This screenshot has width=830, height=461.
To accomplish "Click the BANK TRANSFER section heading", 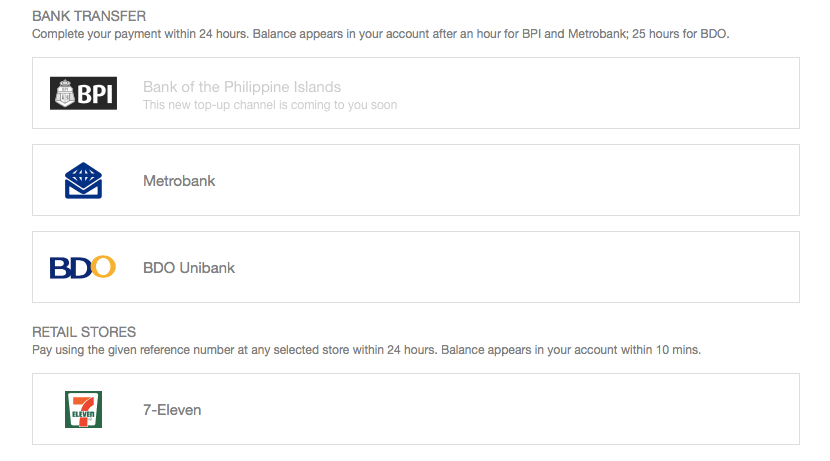I will [x=89, y=16].
